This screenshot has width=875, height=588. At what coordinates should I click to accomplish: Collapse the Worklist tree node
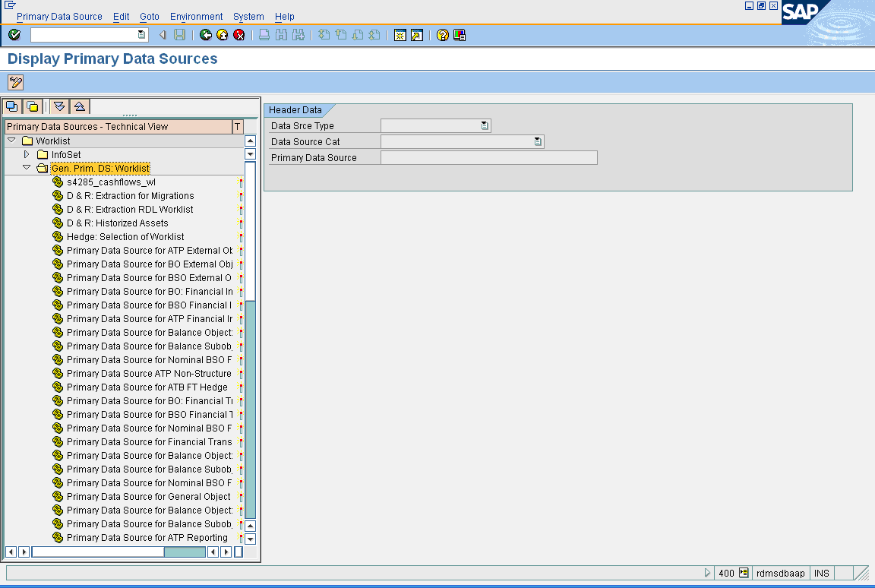click(x=11, y=141)
